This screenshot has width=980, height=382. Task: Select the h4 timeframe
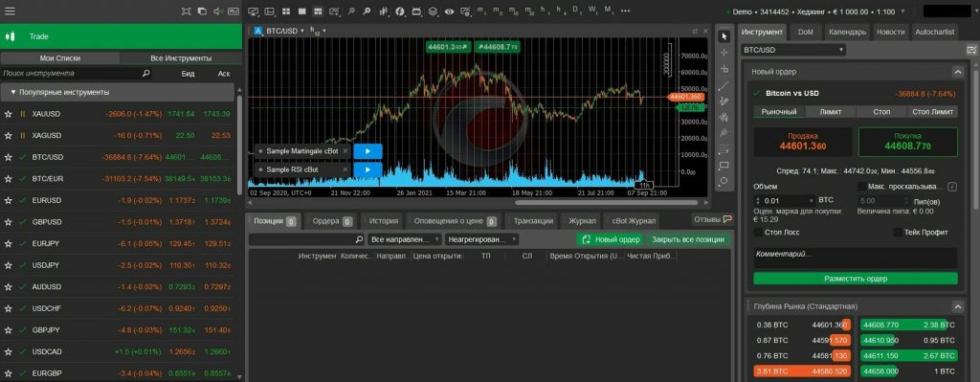pyautogui.click(x=560, y=11)
